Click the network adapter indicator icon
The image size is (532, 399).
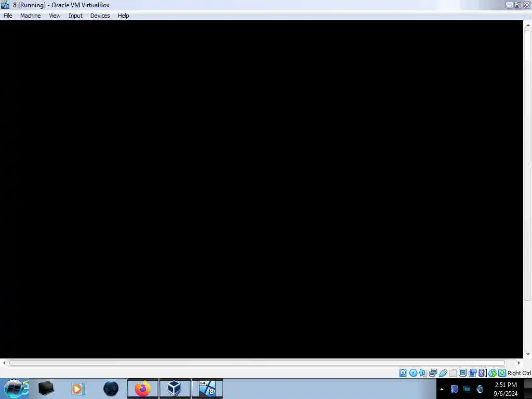tap(433, 373)
